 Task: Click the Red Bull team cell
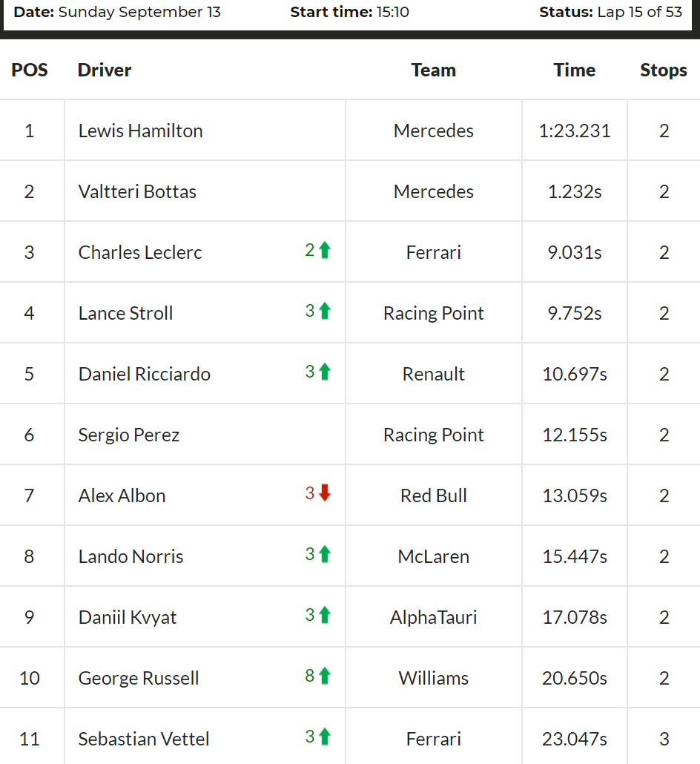tap(434, 495)
